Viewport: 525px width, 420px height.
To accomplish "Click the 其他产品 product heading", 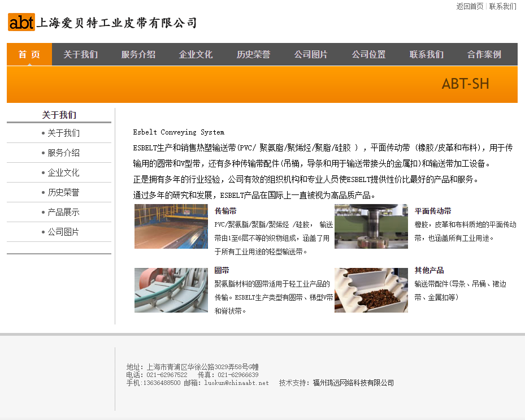I will click(x=429, y=270).
